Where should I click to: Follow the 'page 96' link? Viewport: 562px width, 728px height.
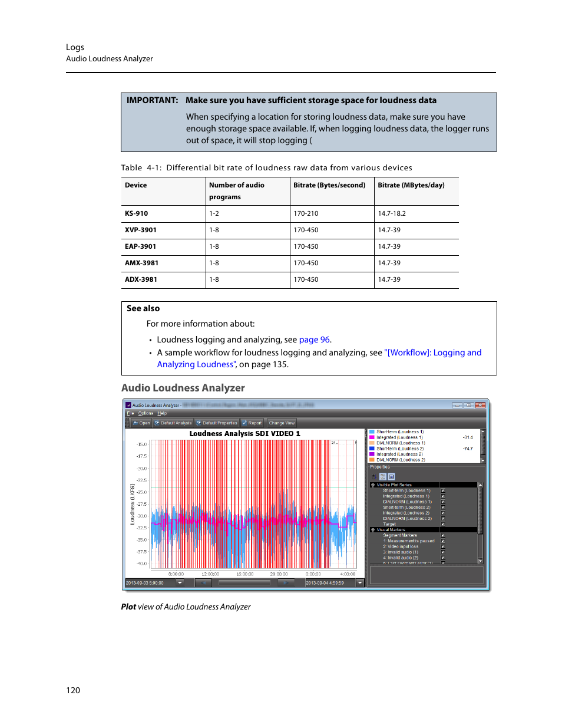click(314, 340)
